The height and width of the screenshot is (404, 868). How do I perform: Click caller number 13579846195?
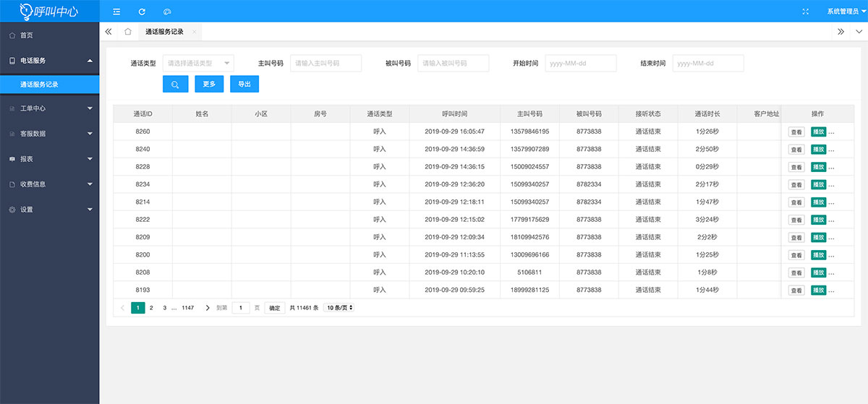(x=529, y=132)
